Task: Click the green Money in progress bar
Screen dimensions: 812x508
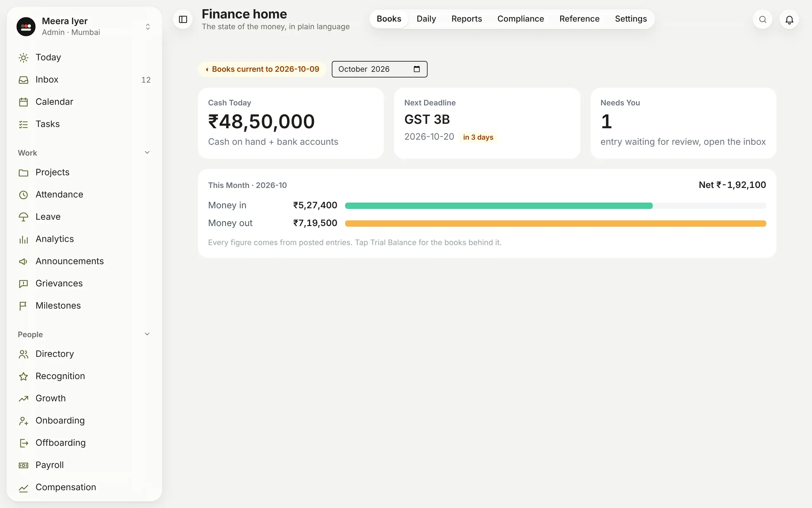Action: pyautogui.click(x=499, y=206)
